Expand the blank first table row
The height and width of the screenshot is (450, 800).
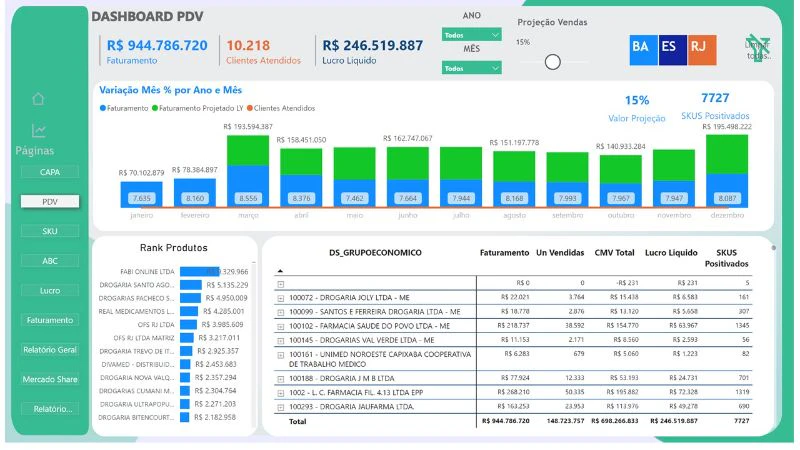281,284
